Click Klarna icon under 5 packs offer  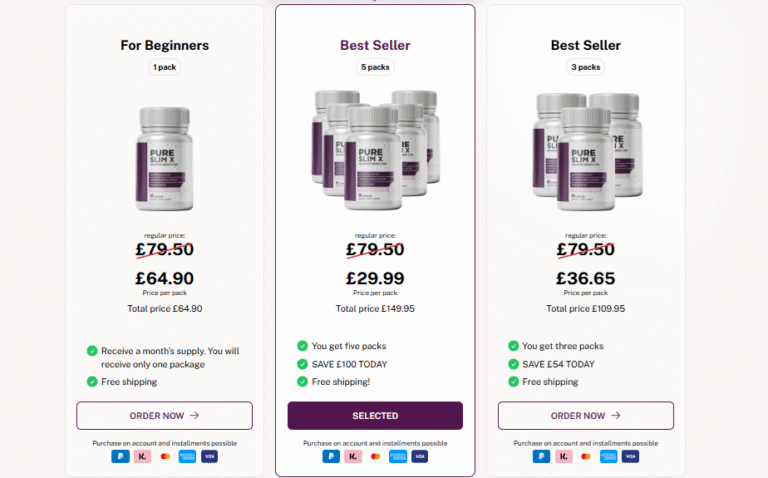point(353,456)
